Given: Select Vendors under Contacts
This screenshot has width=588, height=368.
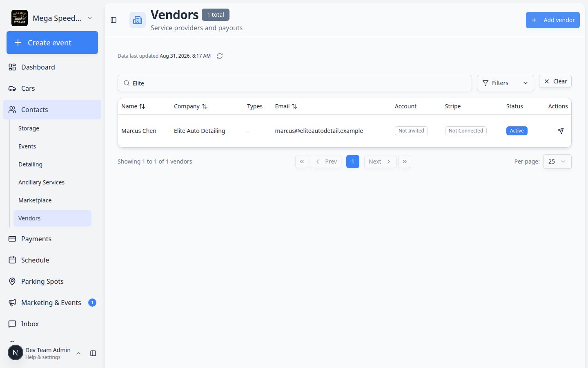Looking at the screenshot, I should point(52,218).
